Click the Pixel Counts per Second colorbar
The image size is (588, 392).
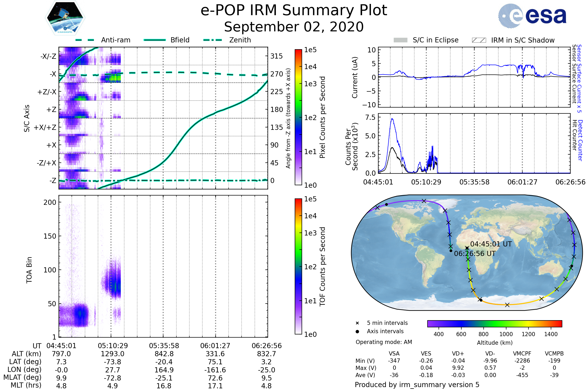(298, 117)
